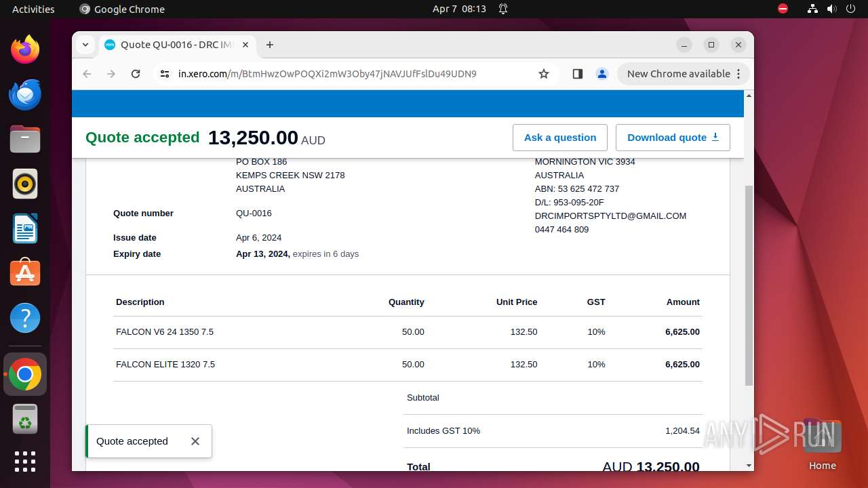Open power icon in top bar
Screen dimensions: 868x488
coord(850,9)
